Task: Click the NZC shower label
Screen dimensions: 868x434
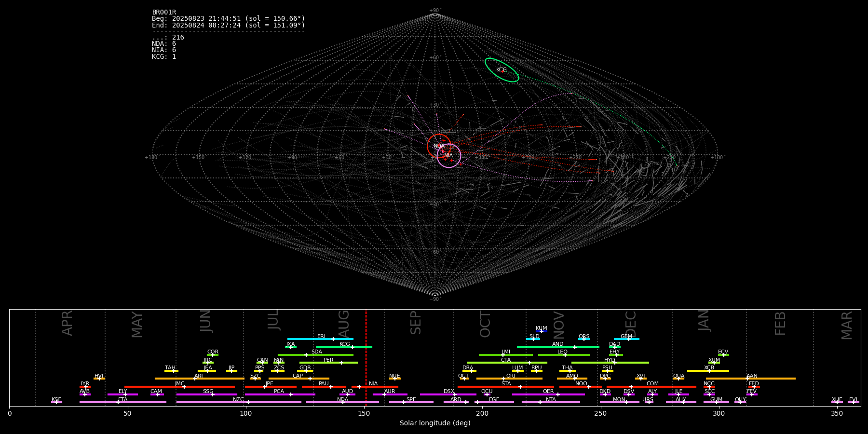Action: 239,400
